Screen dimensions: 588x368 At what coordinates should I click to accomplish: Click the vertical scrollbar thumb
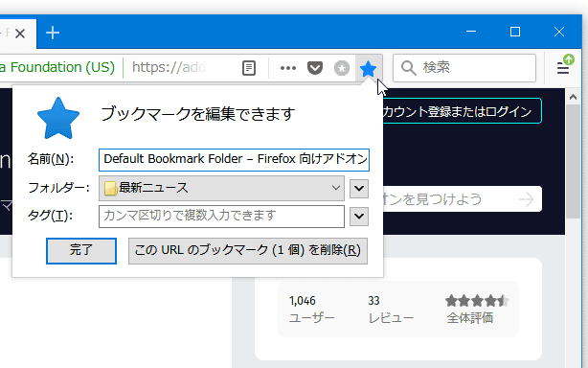point(573,161)
